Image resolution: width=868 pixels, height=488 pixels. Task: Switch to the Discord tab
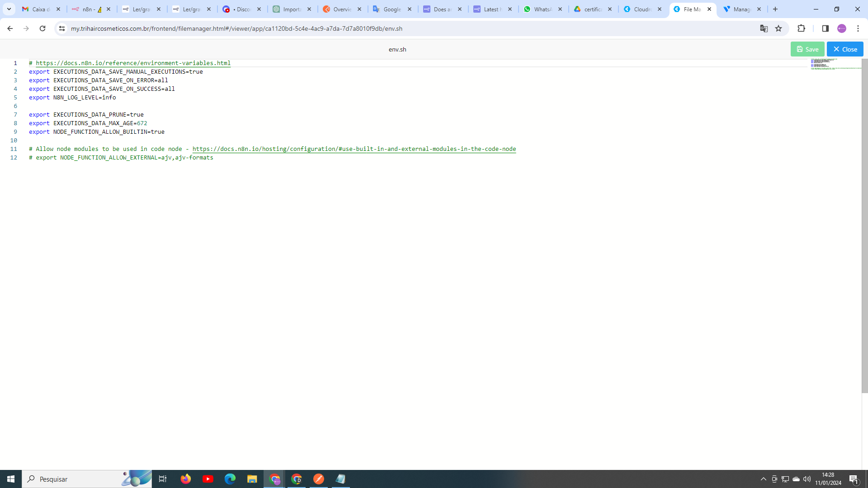(241, 9)
